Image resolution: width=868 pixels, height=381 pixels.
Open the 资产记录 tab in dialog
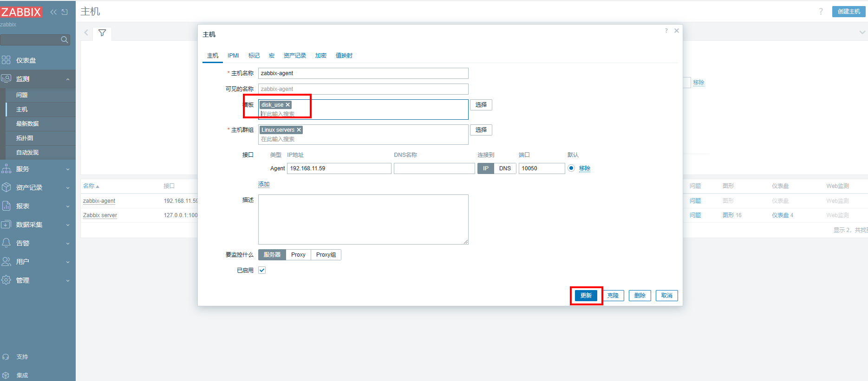pyautogui.click(x=295, y=56)
